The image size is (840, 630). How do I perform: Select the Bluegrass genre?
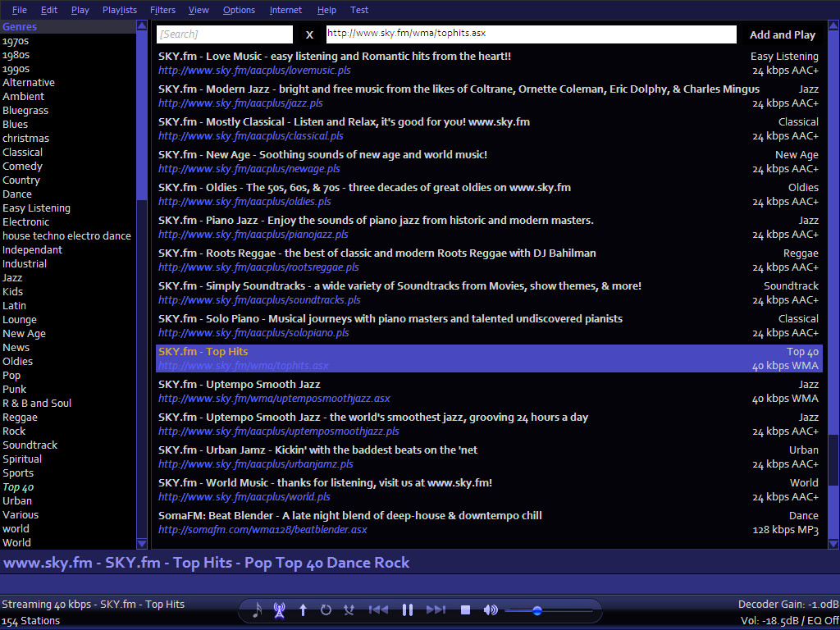25,111
